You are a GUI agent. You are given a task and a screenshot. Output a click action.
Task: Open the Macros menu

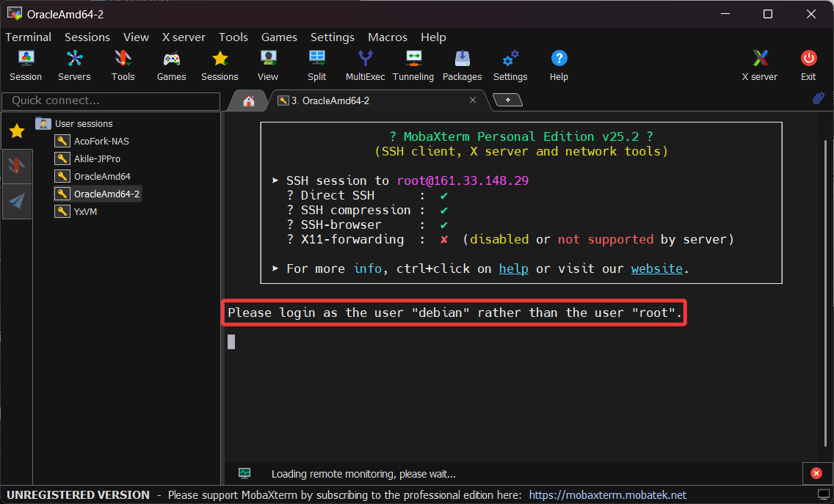pyautogui.click(x=388, y=37)
